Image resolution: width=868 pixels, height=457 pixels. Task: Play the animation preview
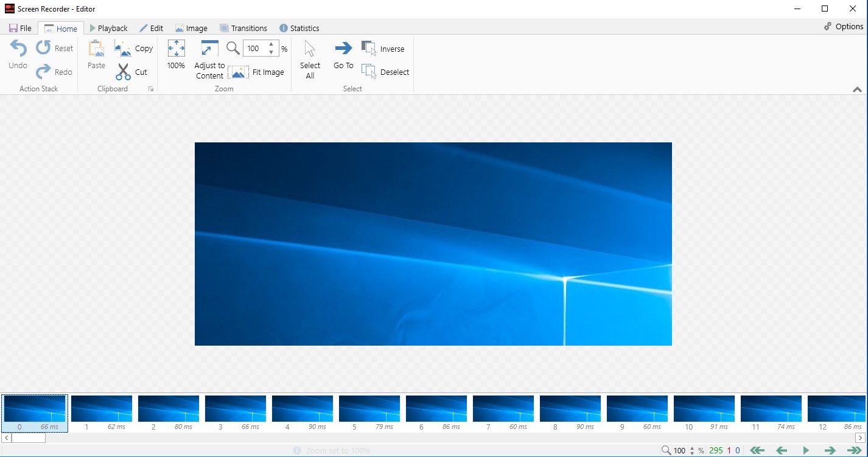806,450
